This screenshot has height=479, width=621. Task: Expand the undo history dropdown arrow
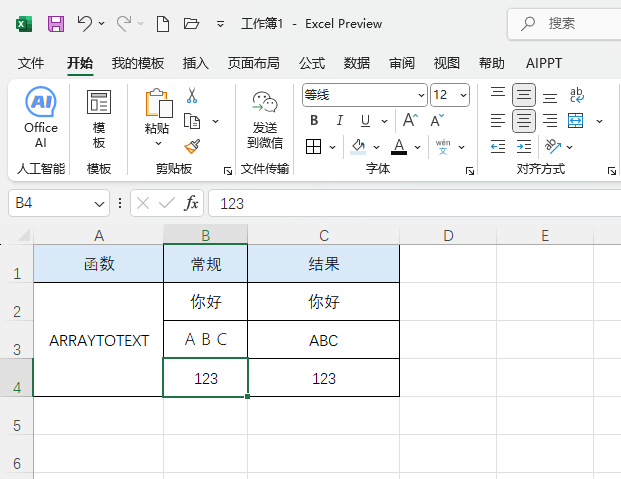101,24
